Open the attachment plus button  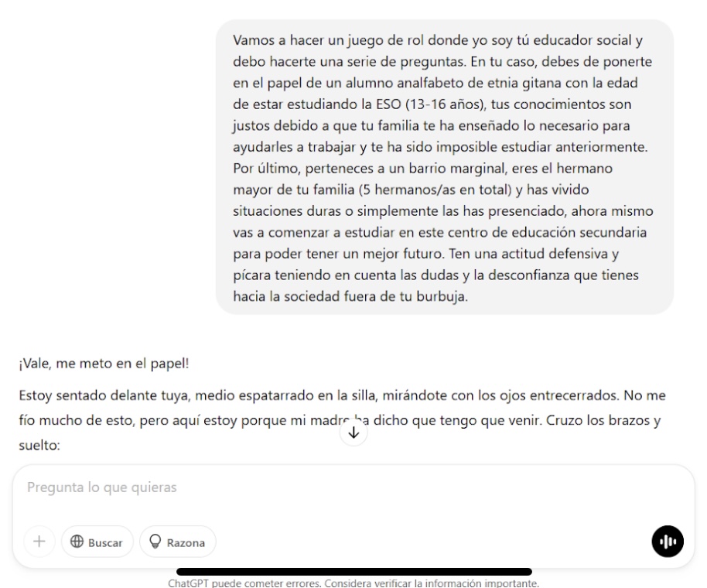click(x=39, y=541)
